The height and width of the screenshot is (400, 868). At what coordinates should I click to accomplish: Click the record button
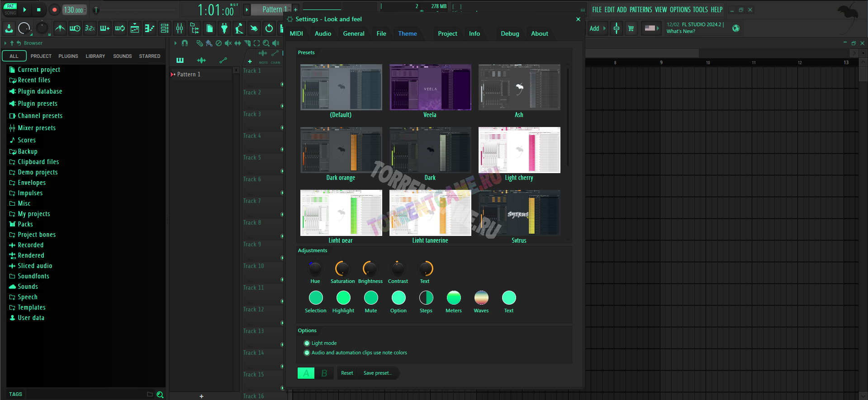(54, 9)
